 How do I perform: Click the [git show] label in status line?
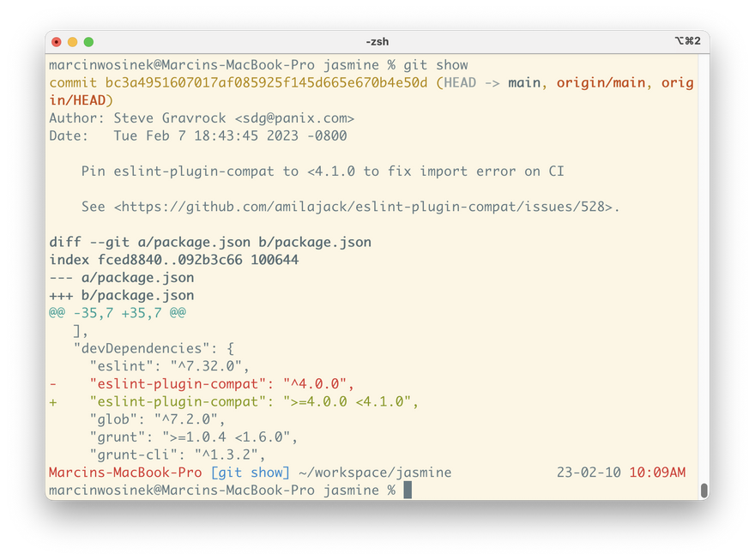tap(250, 473)
